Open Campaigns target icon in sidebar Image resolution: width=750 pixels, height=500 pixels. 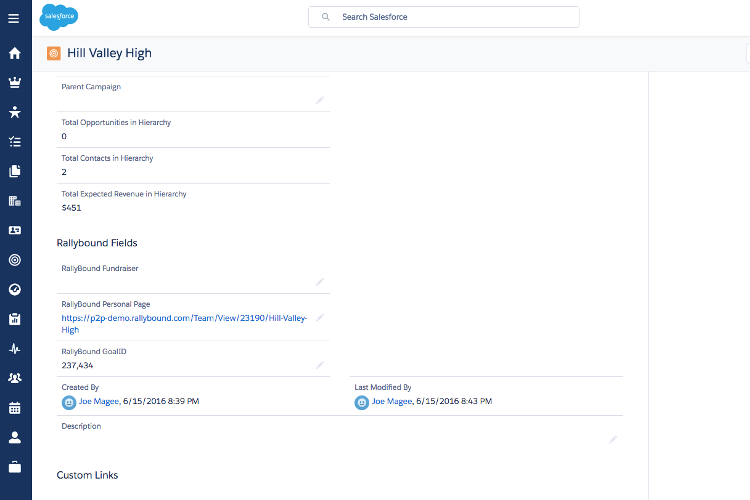point(15,260)
